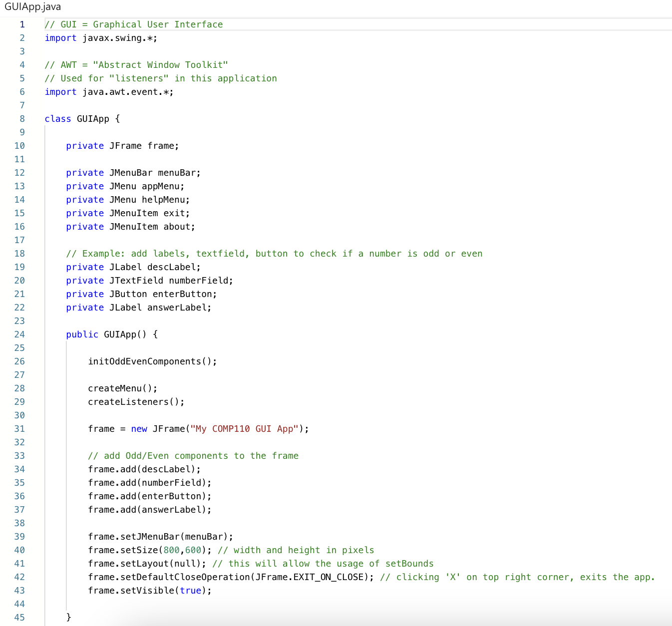Switch to the GUIApp.java tab
This screenshot has width=672, height=626.
(x=32, y=6)
